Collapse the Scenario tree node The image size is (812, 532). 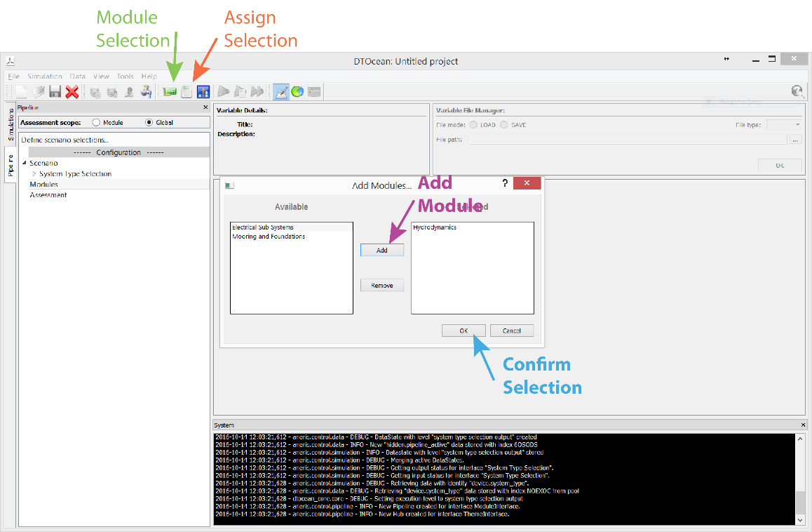(24, 163)
